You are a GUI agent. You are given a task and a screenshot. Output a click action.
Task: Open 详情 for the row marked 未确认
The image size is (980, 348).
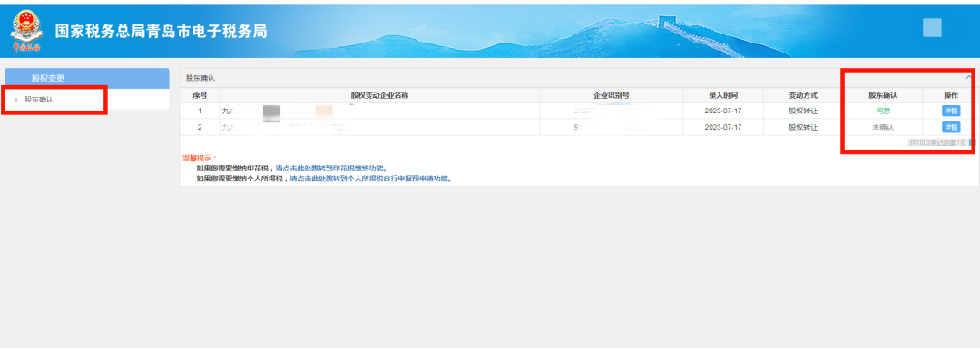pos(951,127)
